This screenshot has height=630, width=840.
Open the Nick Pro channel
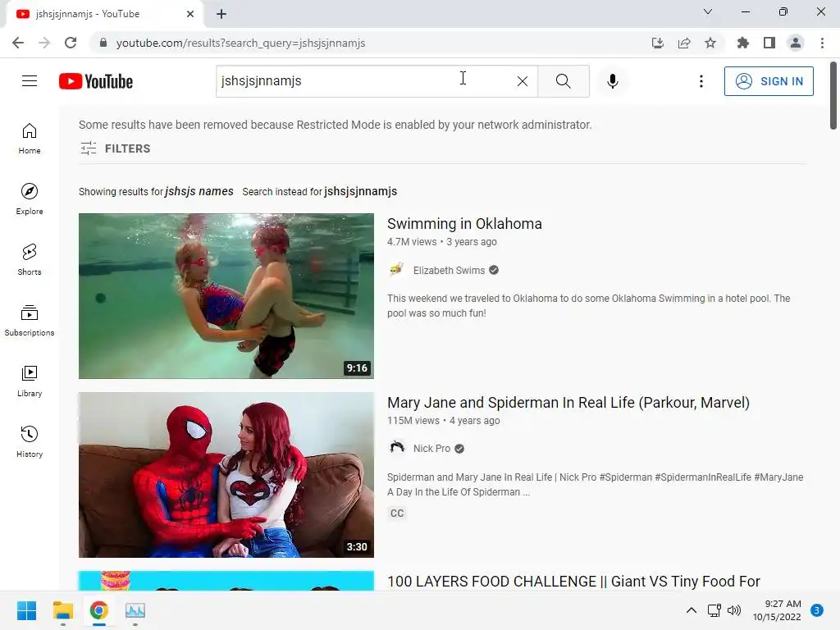431,449
